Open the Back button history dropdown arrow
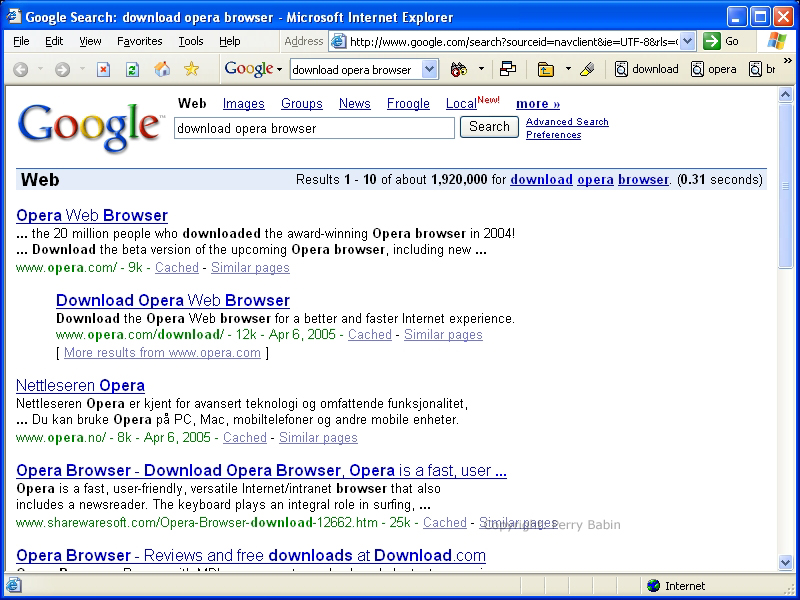 [x=40, y=69]
